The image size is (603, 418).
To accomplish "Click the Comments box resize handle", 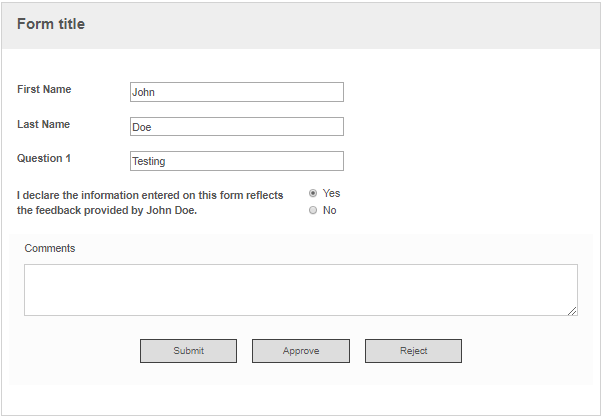I will click(x=572, y=311).
